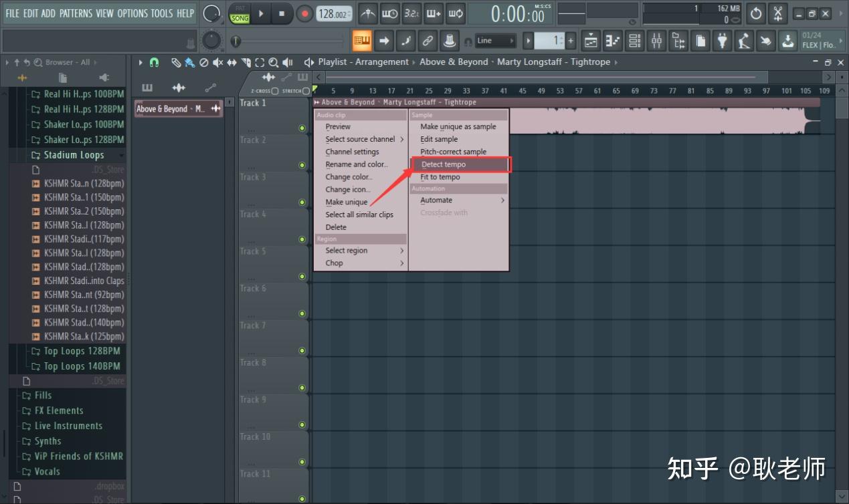This screenshot has height=504, width=849.
Task: Select the paint brush tool in playlist
Action: 189,62
